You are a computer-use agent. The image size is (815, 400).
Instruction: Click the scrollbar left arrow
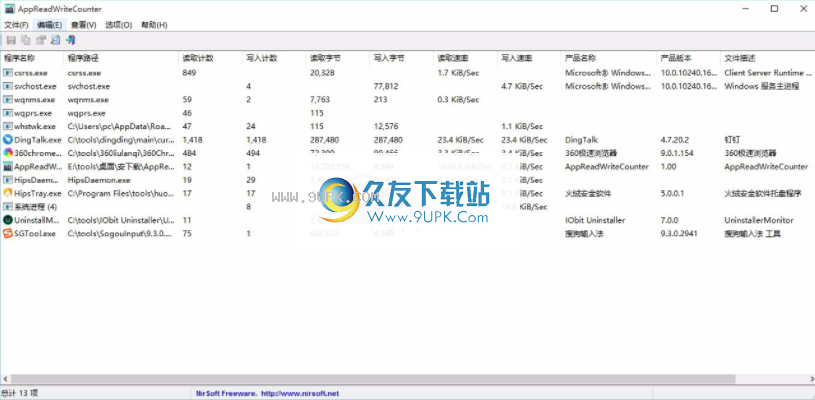click(5, 379)
